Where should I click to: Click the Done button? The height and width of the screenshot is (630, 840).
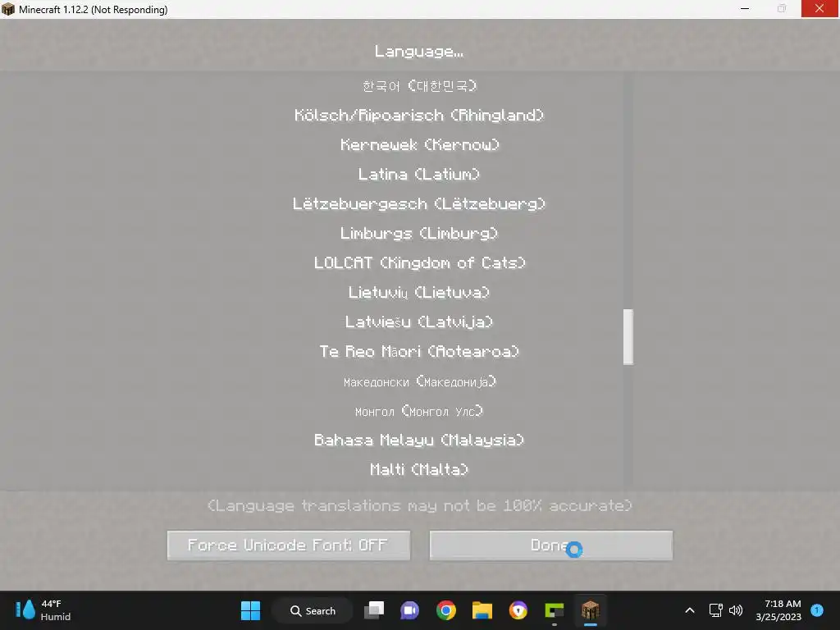pyautogui.click(x=550, y=546)
